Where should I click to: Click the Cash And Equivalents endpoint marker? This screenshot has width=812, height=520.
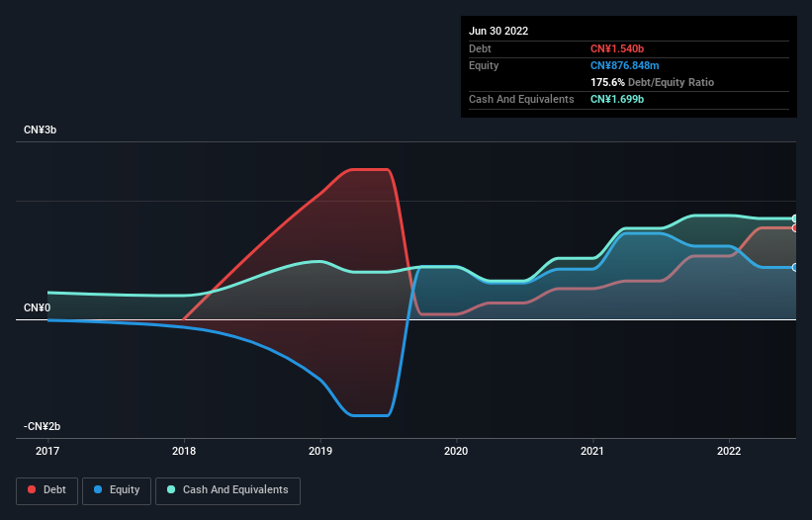795,218
